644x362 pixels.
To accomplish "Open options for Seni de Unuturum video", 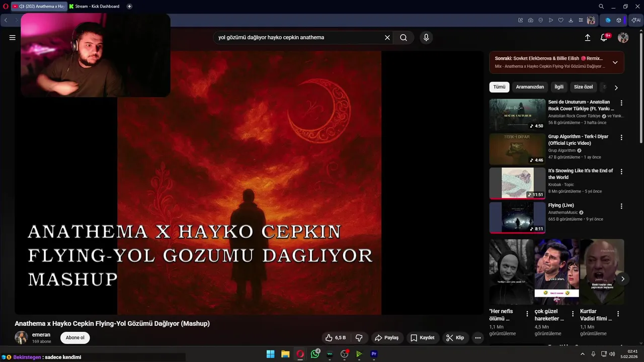I will (x=621, y=103).
